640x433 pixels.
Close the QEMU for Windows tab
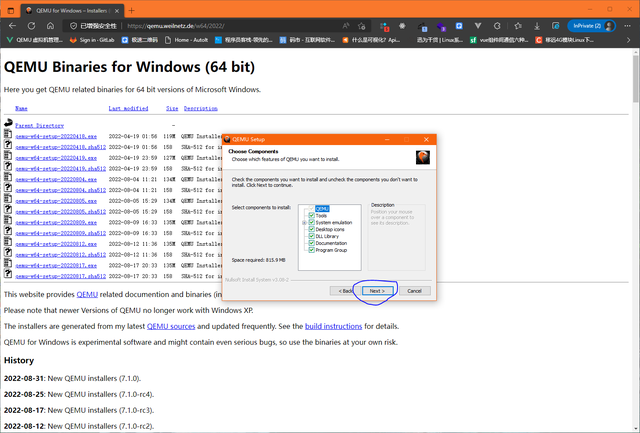[117, 11]
